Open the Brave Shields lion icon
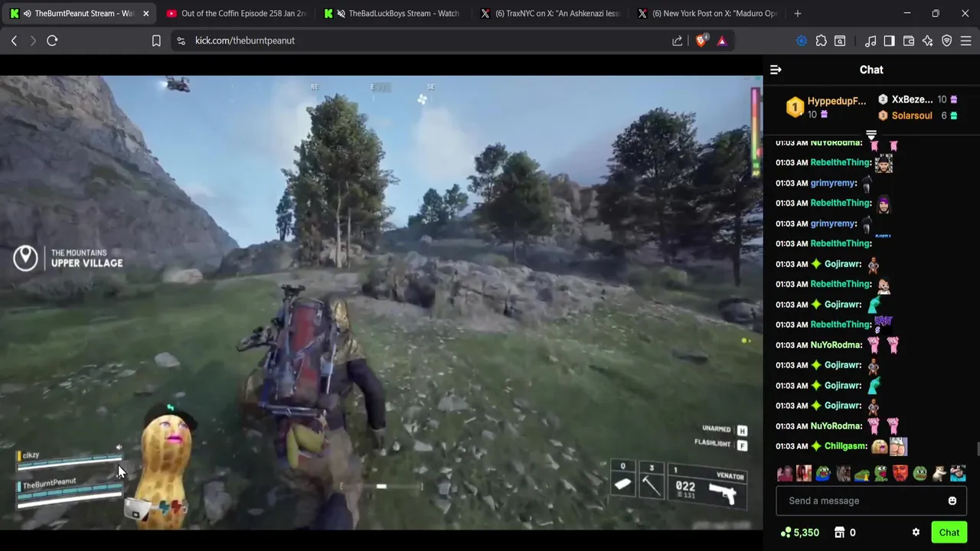Viewport: 980px width, 551px height. click(x=701, y=41)
